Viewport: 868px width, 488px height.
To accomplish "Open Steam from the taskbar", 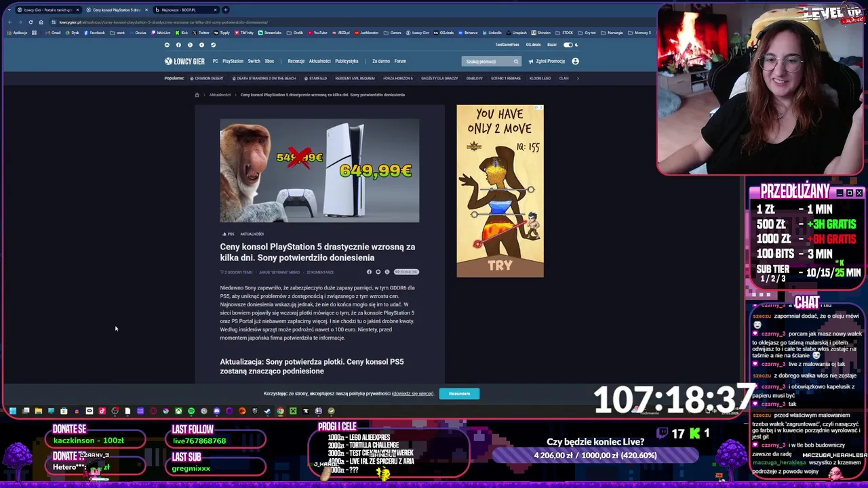I will (267, 411).
